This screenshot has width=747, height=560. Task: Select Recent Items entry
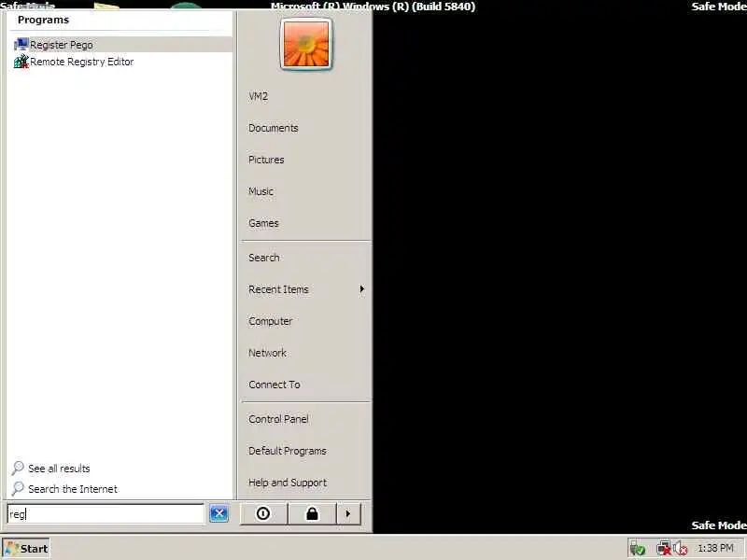pyautogui.click(x=278, y=289)
